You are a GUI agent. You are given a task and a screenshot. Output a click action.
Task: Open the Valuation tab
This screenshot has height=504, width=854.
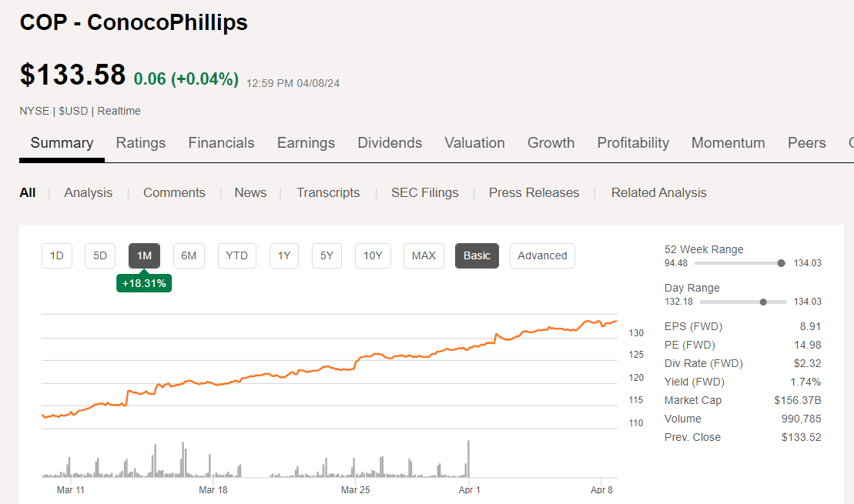click(x=474, y=142)
